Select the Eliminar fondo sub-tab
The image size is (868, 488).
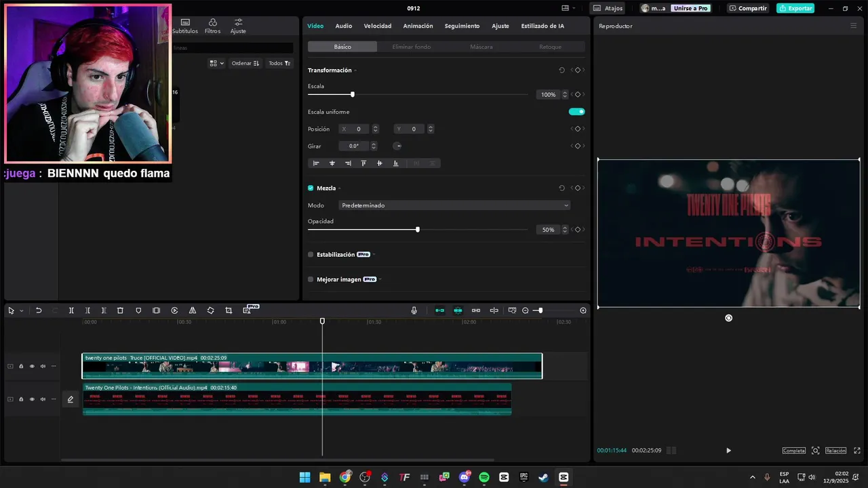[x=412, y=47]
